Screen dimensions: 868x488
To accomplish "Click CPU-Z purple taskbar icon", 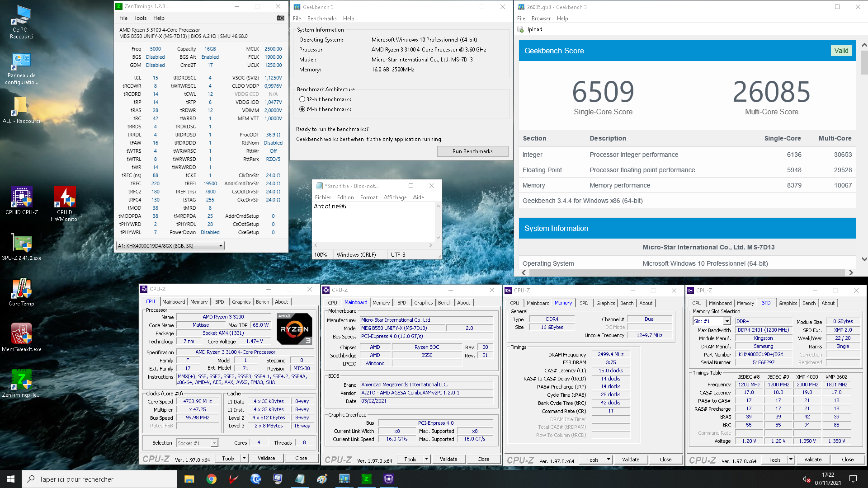I will [388, 479].
